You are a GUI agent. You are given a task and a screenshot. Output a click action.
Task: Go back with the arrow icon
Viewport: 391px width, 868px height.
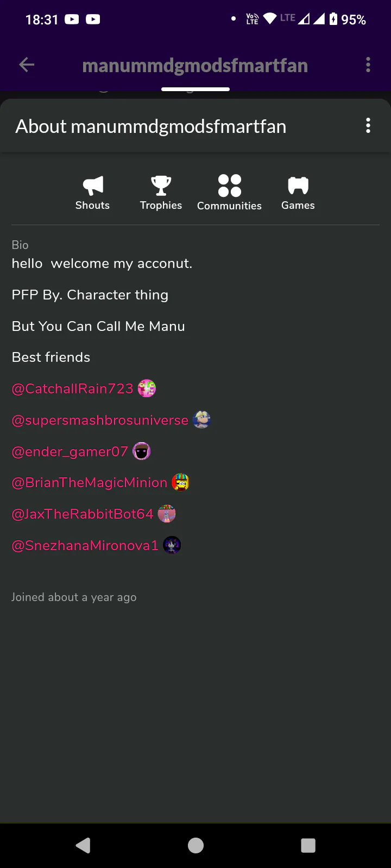click(x=27, y=65)
